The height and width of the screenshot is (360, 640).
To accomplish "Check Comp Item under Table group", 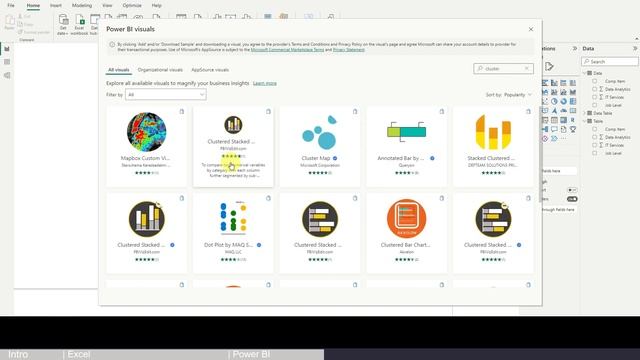I will [595, 129].
